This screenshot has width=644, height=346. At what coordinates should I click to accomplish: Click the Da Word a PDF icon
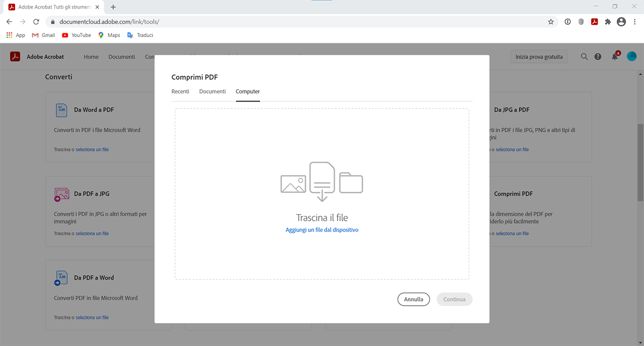point(61,110)
